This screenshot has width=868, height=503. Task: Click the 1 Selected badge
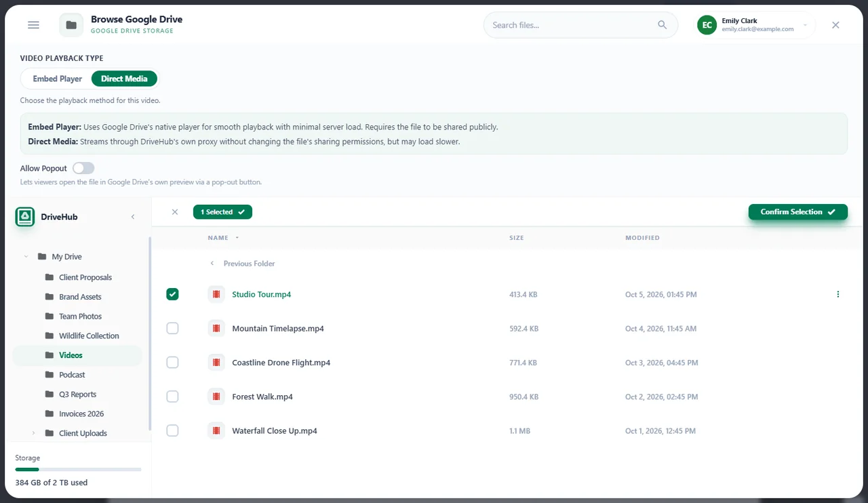coord(222,212)
